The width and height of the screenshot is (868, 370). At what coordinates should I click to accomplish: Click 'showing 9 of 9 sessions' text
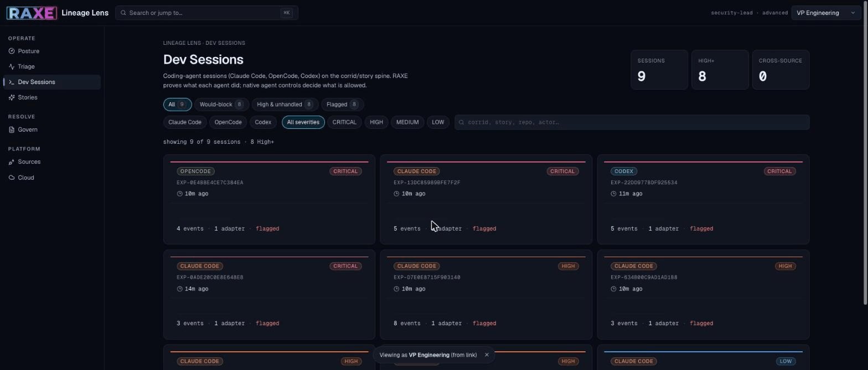201,142
